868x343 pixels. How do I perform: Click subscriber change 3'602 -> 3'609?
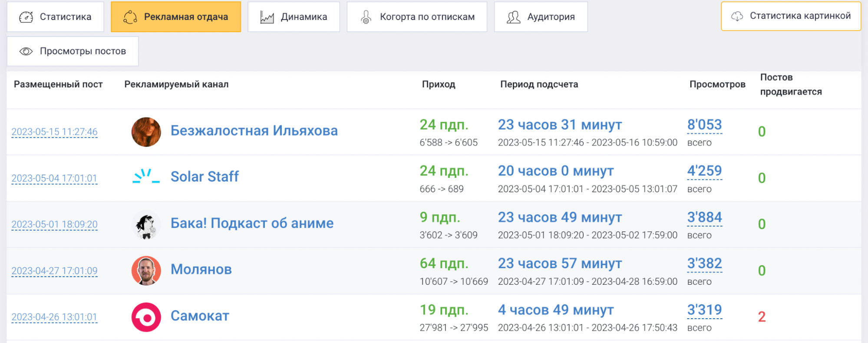coord(449,235)
